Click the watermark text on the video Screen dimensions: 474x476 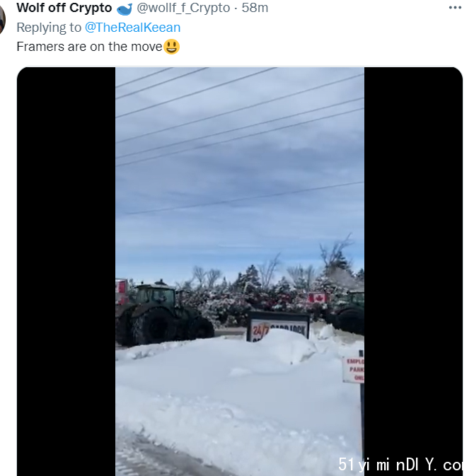(400, 465)
